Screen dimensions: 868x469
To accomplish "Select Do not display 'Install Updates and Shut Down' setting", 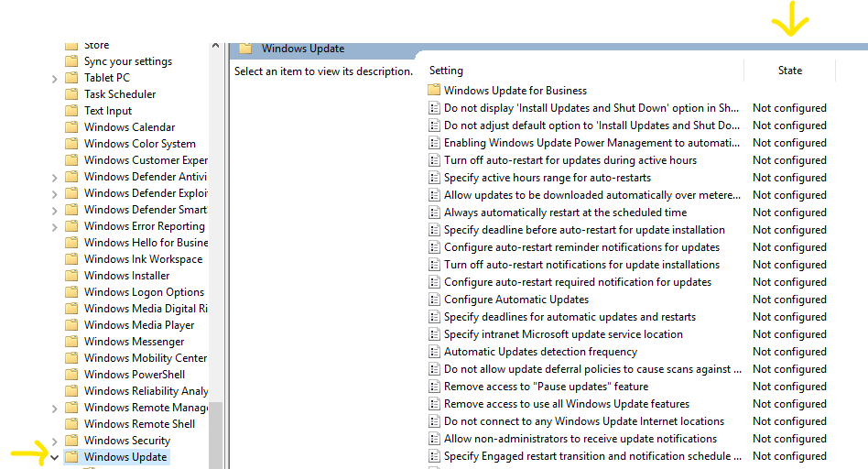I will [591, 108].
